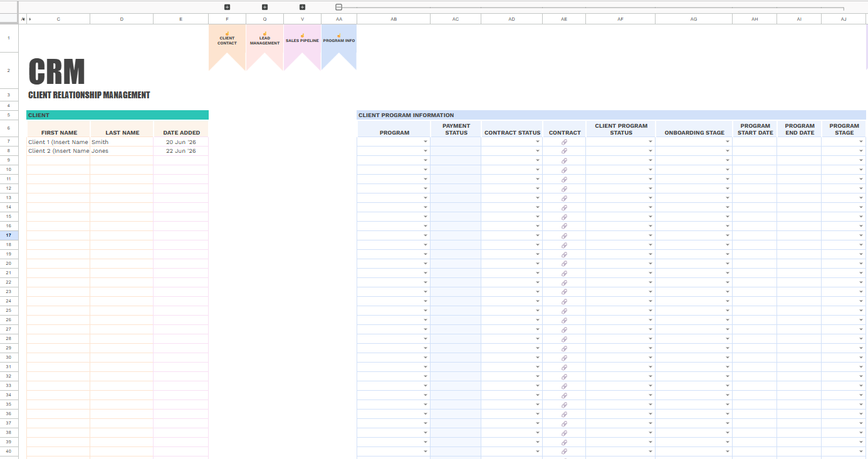Select the cell containing 'Client 1 (Insert Name'
Image resolution: width=868 pixels, height=459 pixels.
[58, 142]
